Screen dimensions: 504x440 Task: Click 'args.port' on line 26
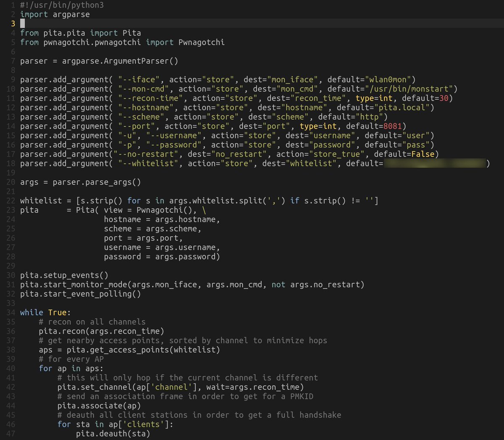click(157, 238)
